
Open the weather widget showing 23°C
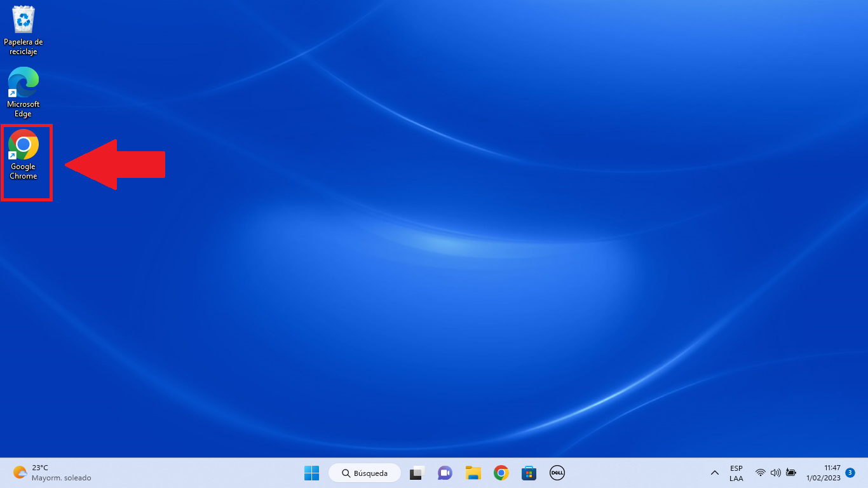click(52, 473)
